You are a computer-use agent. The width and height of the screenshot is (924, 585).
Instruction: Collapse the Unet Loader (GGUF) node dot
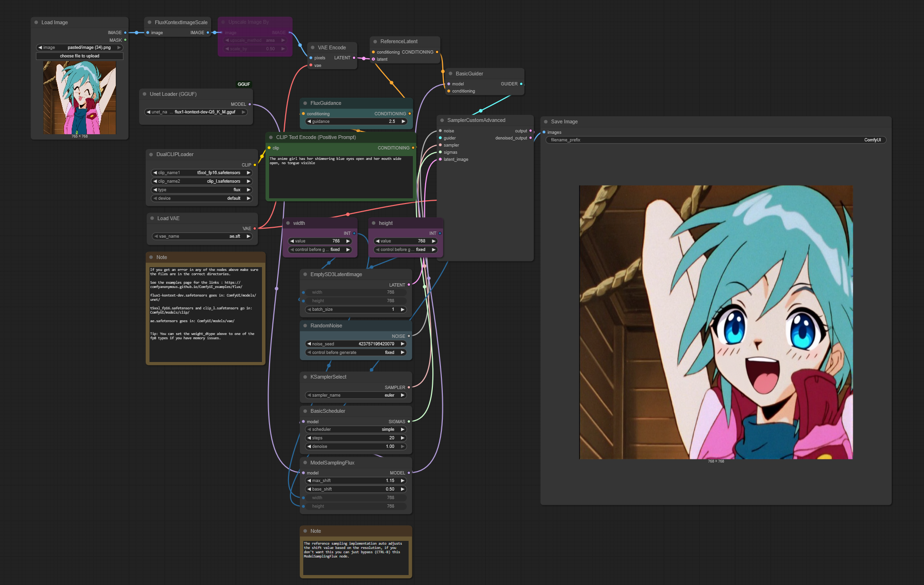coord(145,94)
